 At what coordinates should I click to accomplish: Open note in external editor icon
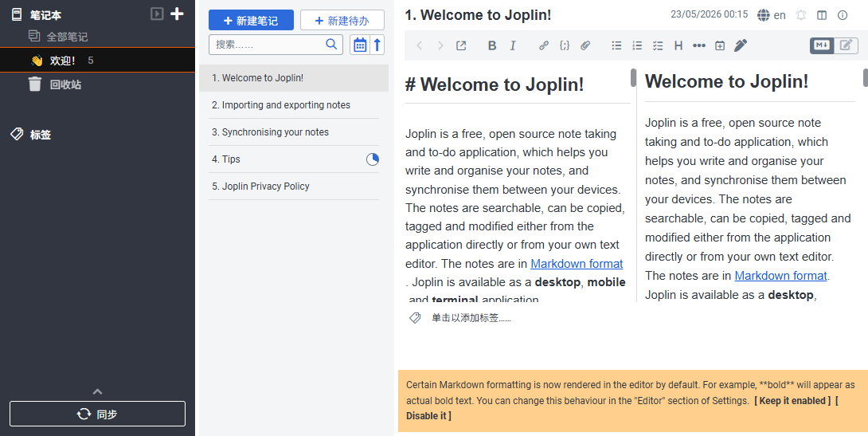(x=461, y=45)
